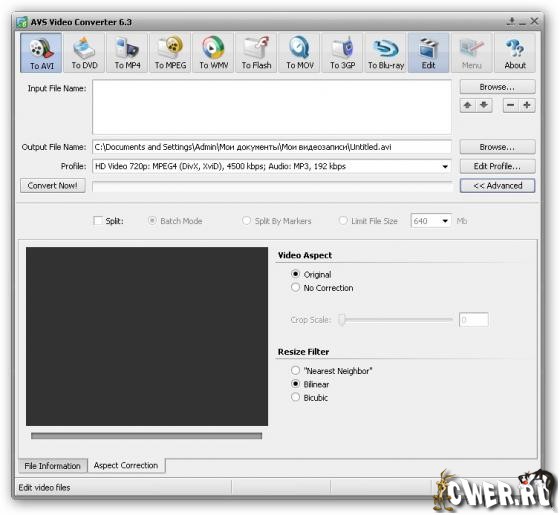Open the Edit clapperboard tool

(x=429, y=53)
